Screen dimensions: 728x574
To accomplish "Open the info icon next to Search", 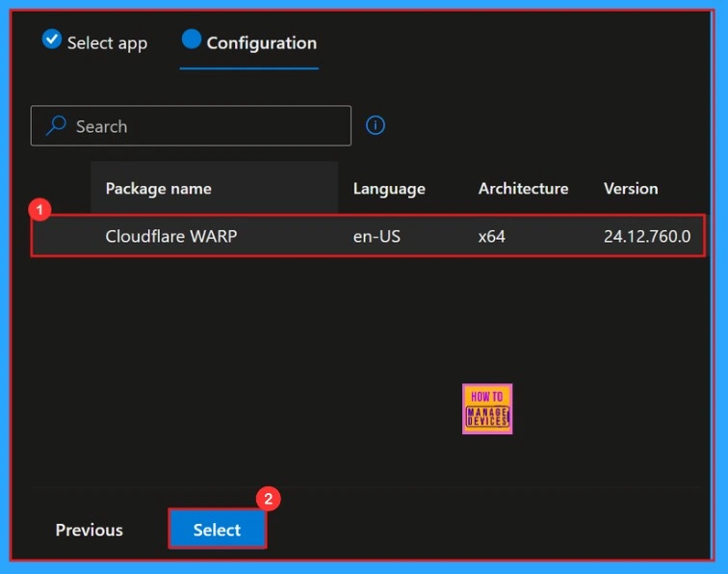I will click(x=376, y=125).
